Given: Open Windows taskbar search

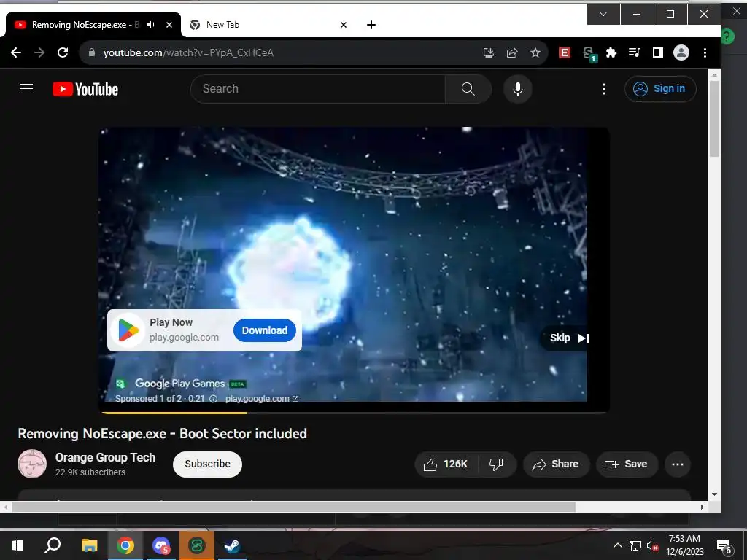Looking at the screenshot, I should [53, 545].
